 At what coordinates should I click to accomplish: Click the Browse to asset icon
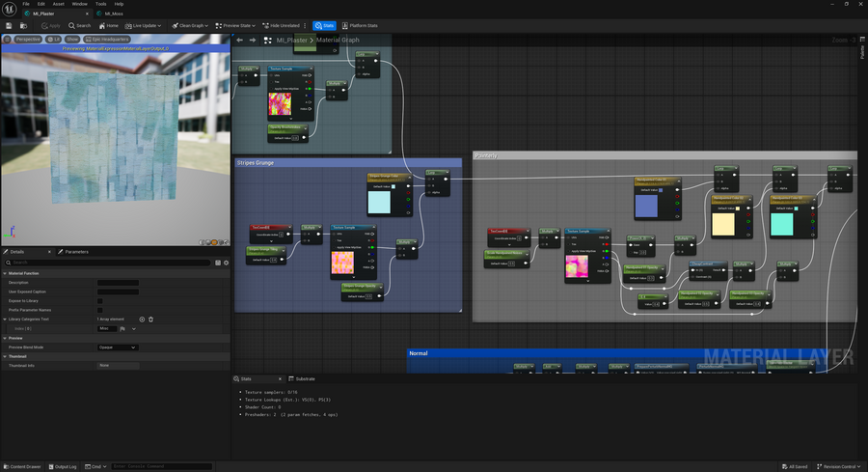pos(21,25)
